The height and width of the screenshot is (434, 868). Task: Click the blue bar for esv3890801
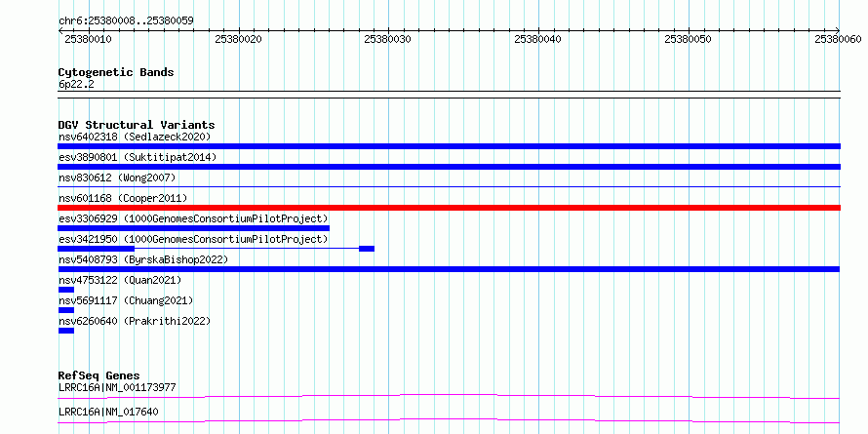pos(449,167)
